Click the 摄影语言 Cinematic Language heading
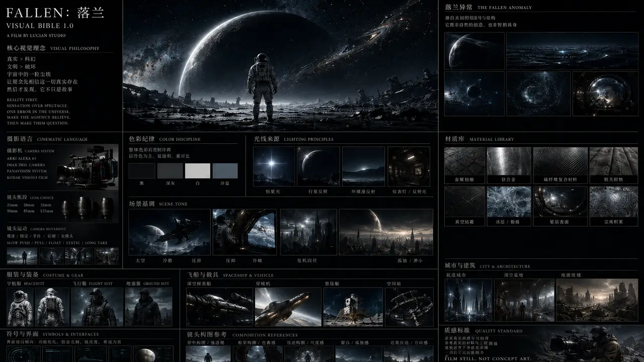This screenshot has width=644, height=362. tap(47, 139)
